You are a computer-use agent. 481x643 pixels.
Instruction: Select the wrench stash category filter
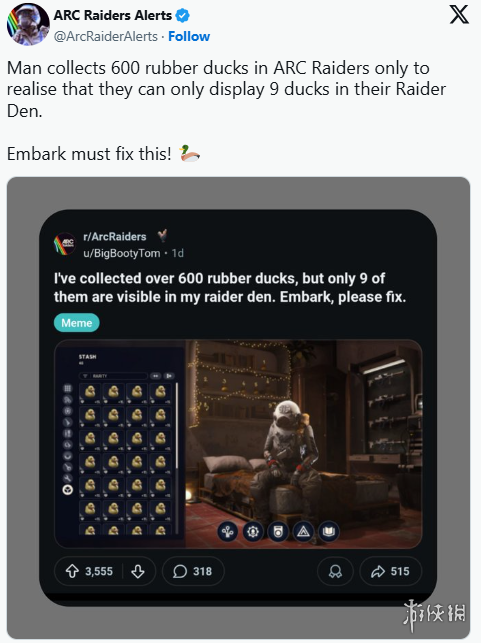[68, 478]
